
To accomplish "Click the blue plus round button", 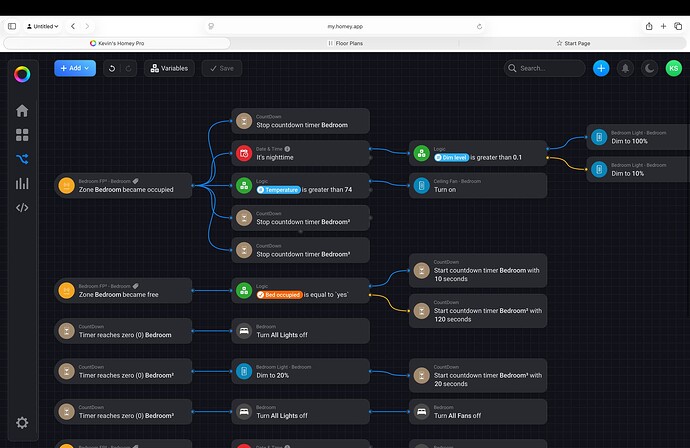I will pyautogui.click(x=601, y=68).
